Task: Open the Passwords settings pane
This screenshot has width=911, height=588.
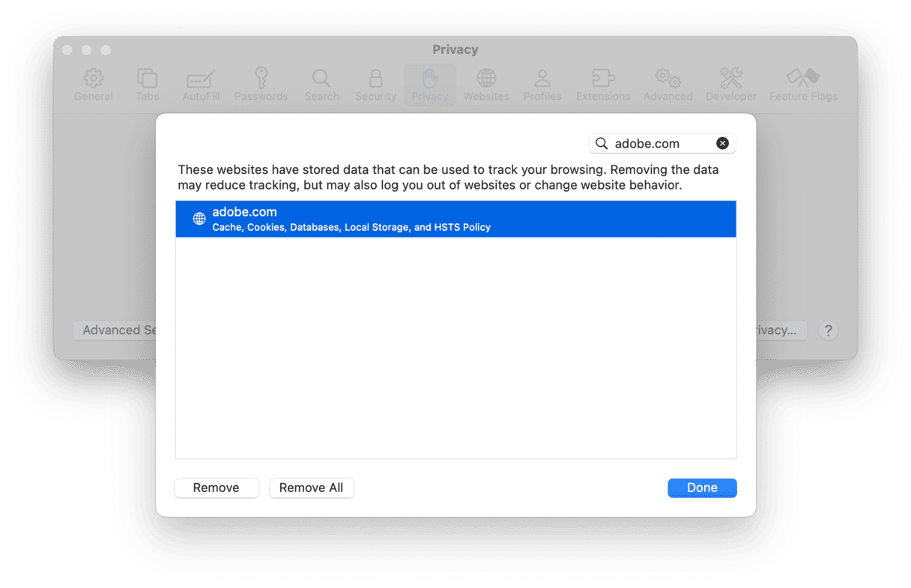Action: pyautogui.click(x=261, y=85)
